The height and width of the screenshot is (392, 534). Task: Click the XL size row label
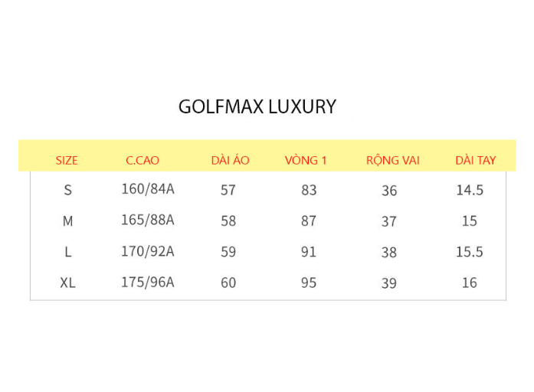[x=67, y=283]
